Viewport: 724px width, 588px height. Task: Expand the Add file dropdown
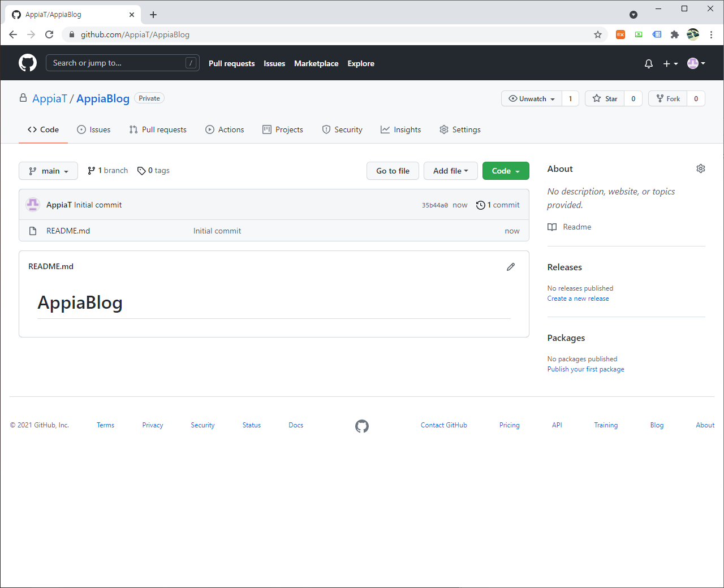coord(451,171)
